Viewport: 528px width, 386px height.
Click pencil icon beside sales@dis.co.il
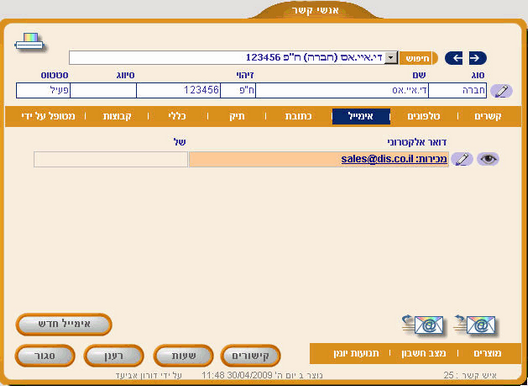coord(462,159)
